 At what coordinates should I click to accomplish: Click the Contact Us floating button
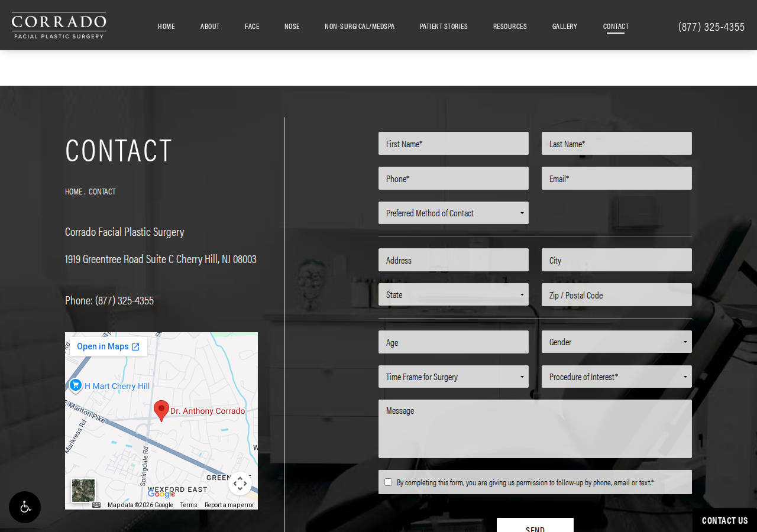pyautogui.click(x=725, y=520)
